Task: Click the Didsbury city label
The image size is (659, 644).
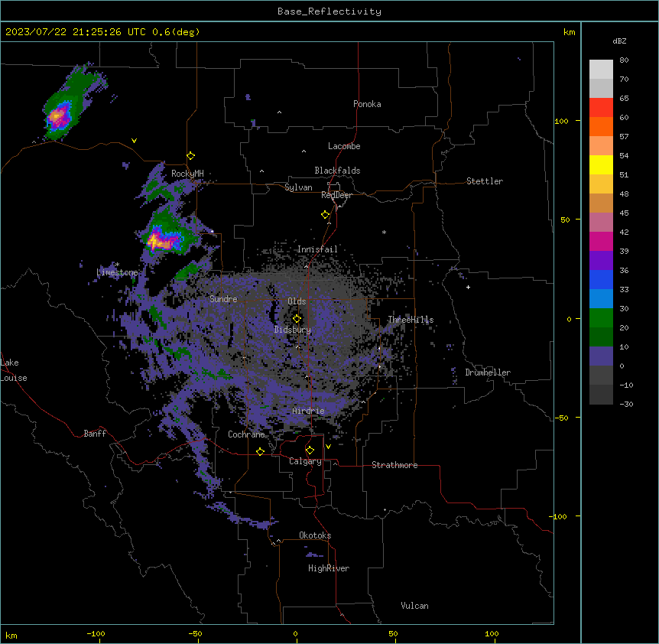Action: tap(293, 330)
